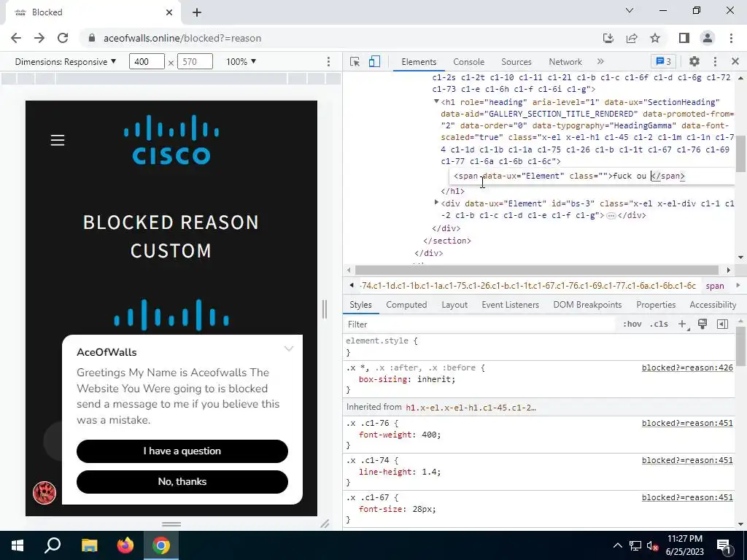Open the hamburger menu on Cisco page
The image size is (747, 560).
[58, 140]
